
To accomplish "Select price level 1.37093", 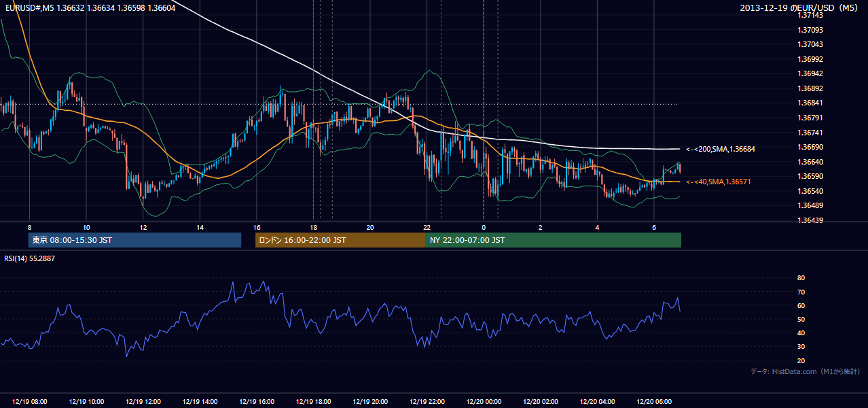I will (x=810, y=30).
